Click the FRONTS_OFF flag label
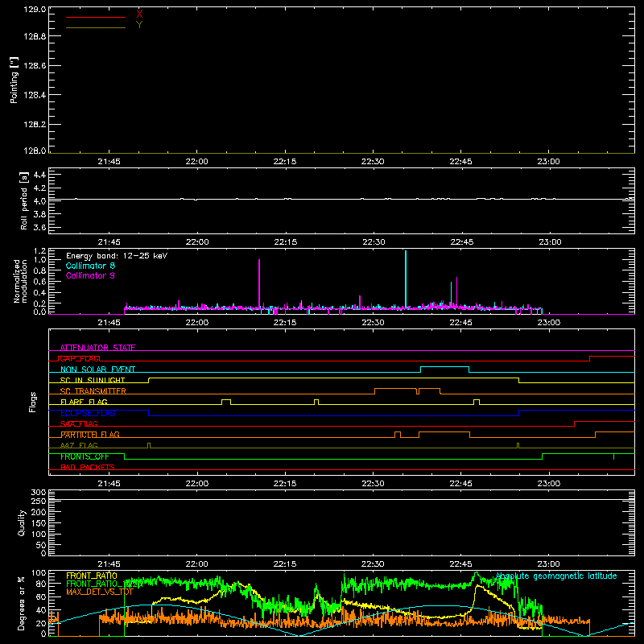This screenshot has height=644, width=644. tap(85, 456)
